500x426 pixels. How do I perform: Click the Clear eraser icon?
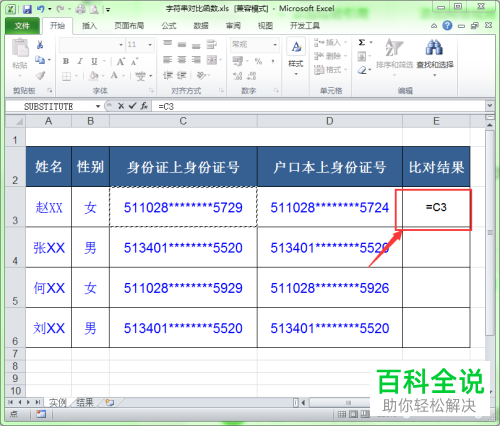(362, 70)
